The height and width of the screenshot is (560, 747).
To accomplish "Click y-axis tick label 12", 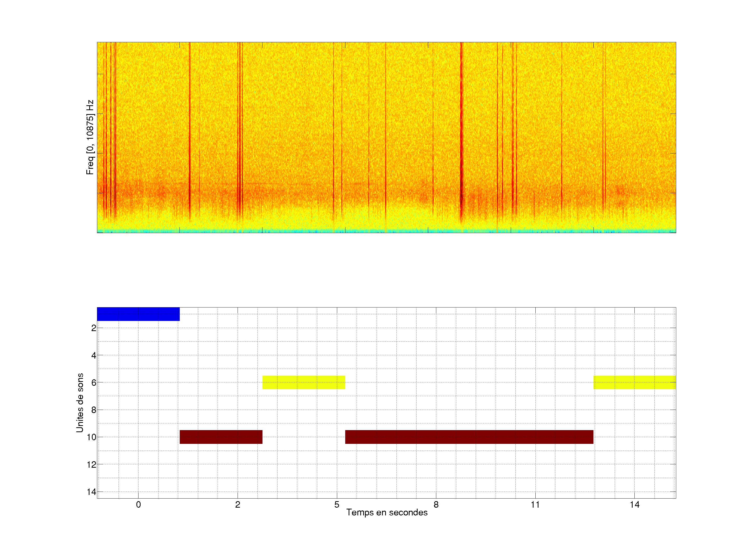I will click(91, 465).
